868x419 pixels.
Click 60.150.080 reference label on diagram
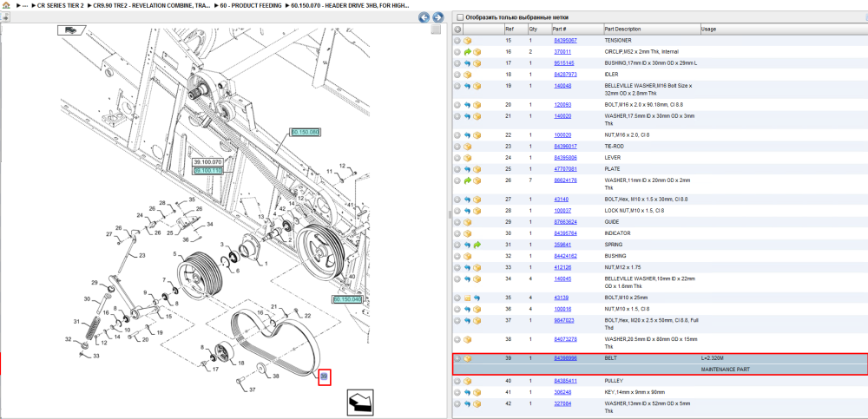click(x=305, y=132)
